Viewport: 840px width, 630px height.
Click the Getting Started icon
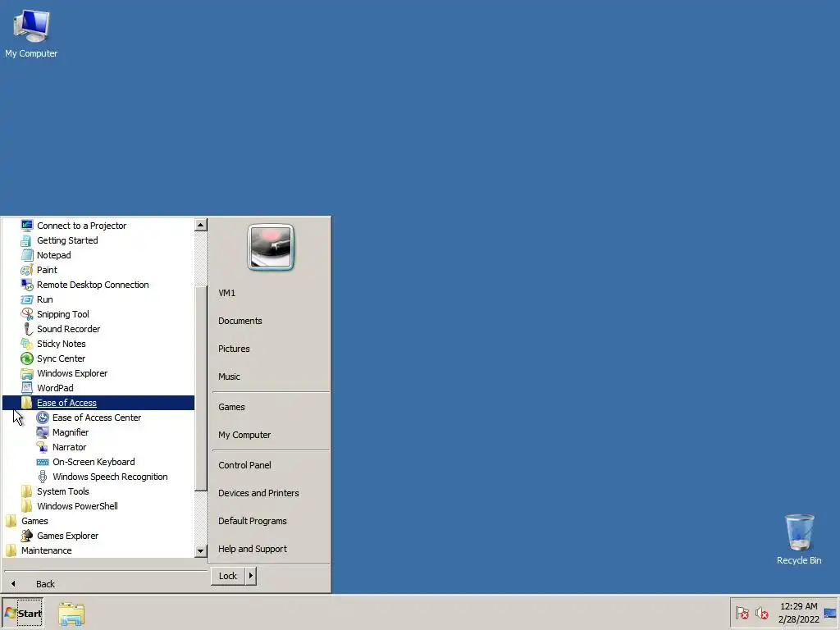[27, 240]
